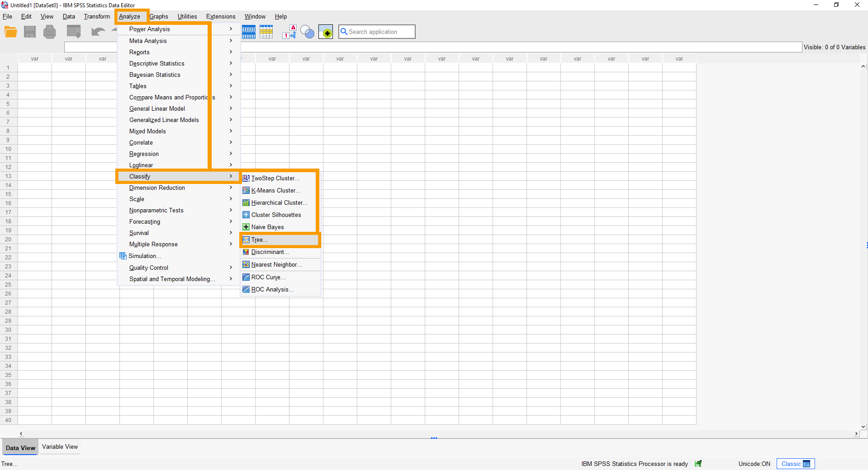Click the Loglinear menu text

coord(141,165)
